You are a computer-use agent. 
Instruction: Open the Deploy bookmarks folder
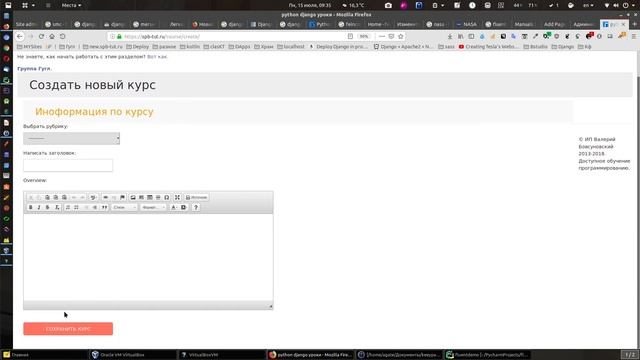pos(138,47)
